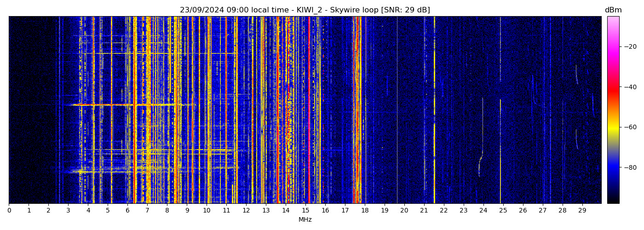Click the -40 tick label on the colorbar

630,86
